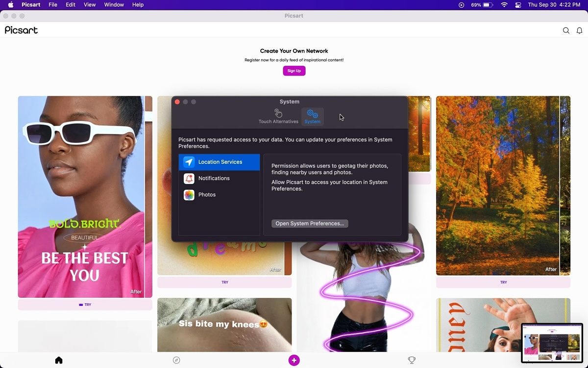Open the File menu
The height and width of the screenshot is (368, 588).
(53, 5)
